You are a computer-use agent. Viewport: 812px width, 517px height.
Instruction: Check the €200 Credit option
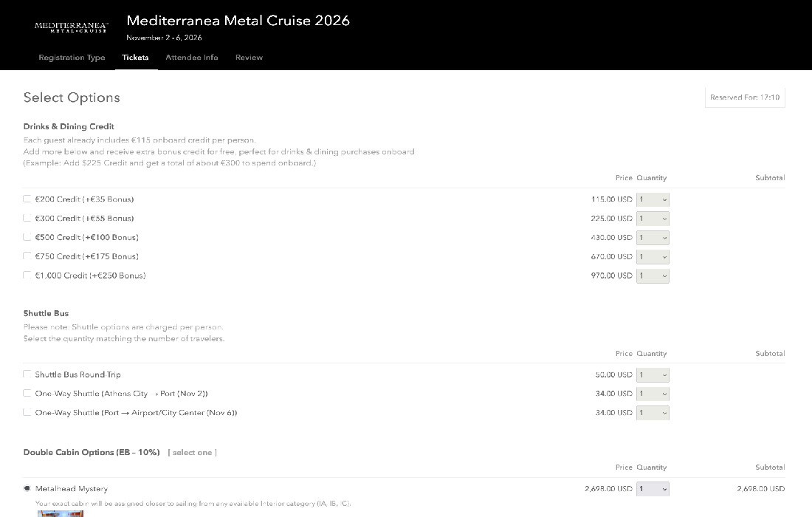pos(27,199)
